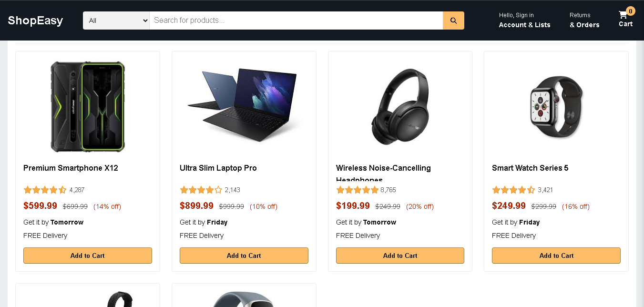Open the All category dropdown
644x307 pixels.
pos(116,20)
